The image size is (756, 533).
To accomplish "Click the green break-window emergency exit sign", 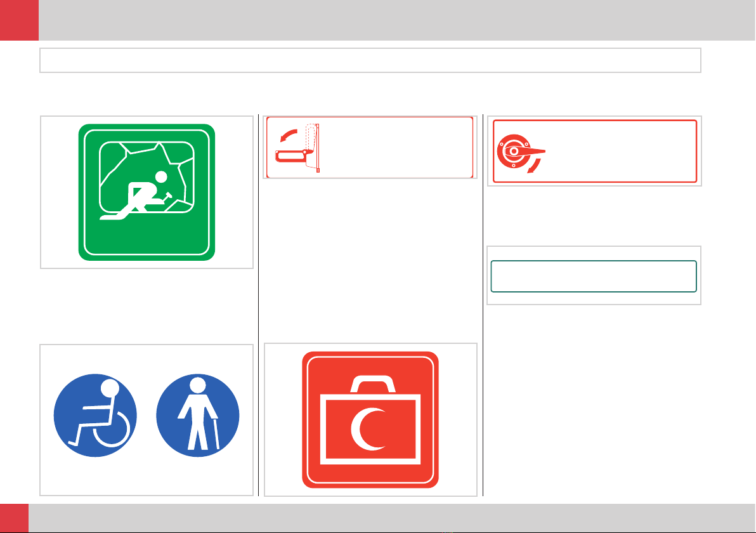I will point(147,192).
